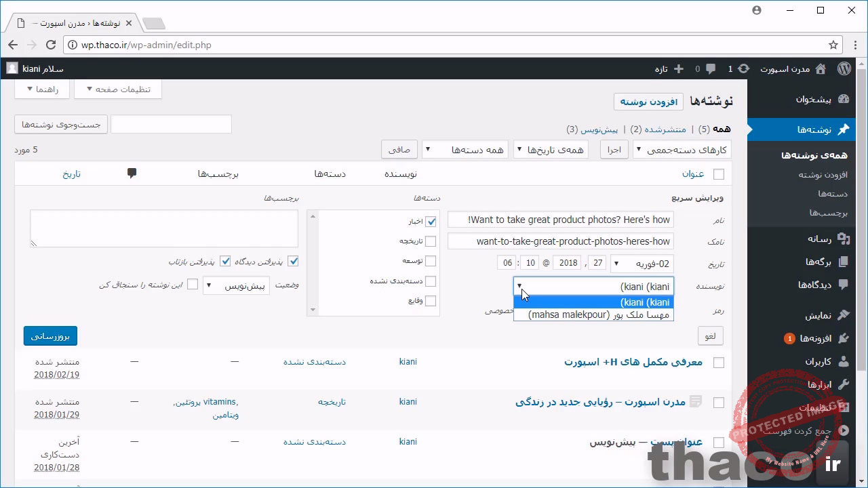Open the رسانه media menu icon
The height and width of the screenshot is (488, 868).
844,239
